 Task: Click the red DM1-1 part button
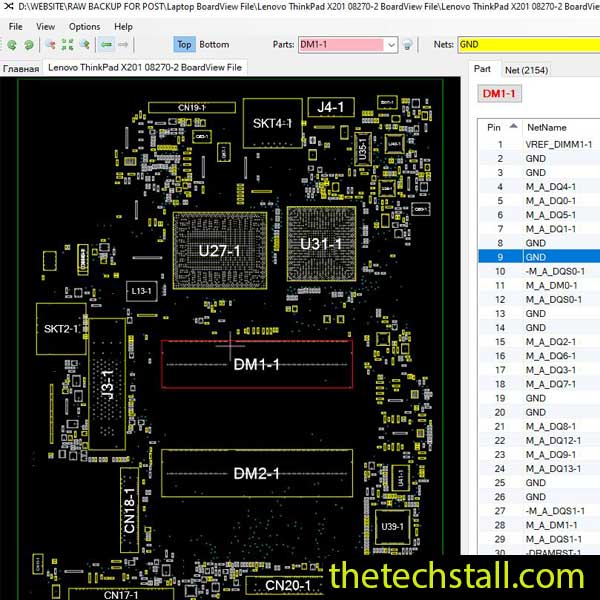499,93
